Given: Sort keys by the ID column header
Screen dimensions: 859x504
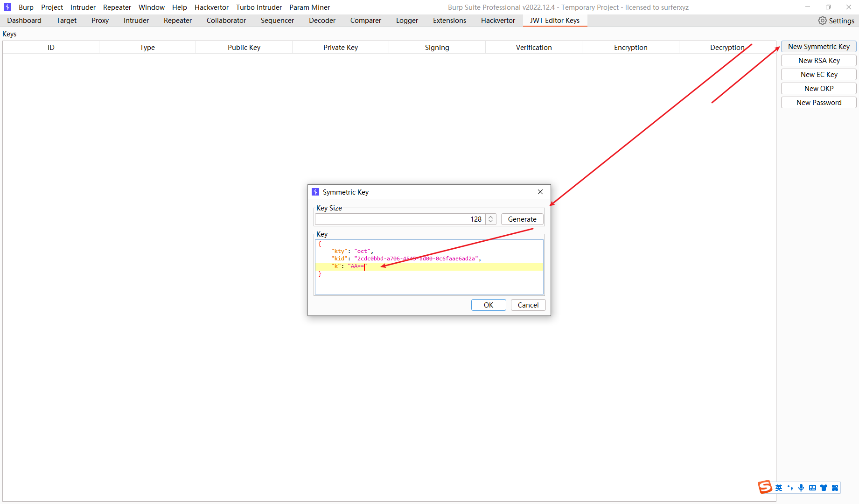Looking at the screenshot, I should pyautogui.click(x=51, y=47).
